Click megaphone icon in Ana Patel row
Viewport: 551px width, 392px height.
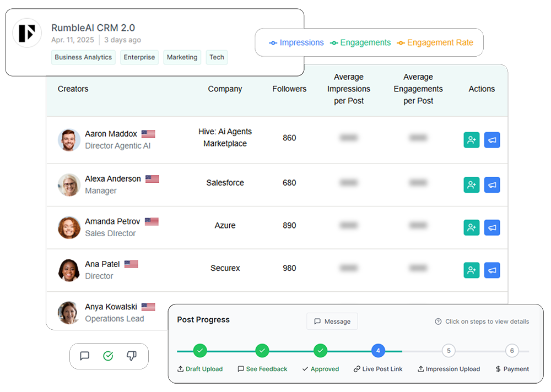[x=492, y=270]
